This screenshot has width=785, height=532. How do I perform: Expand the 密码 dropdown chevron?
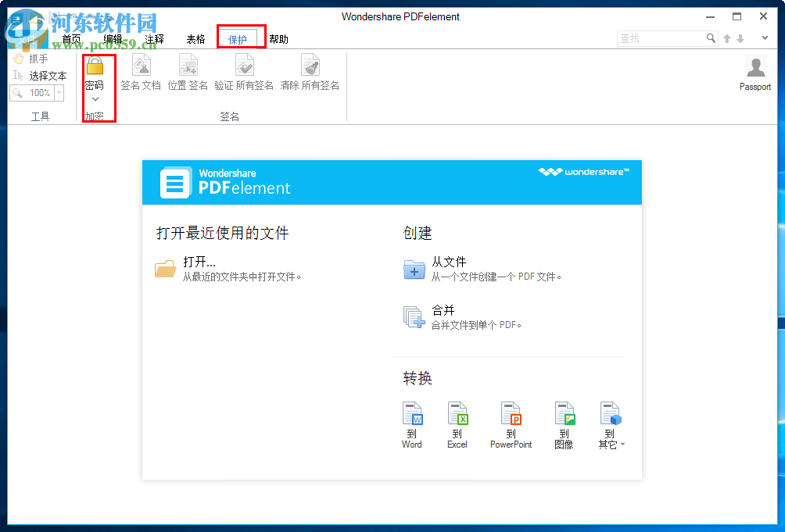pos(95,99)
